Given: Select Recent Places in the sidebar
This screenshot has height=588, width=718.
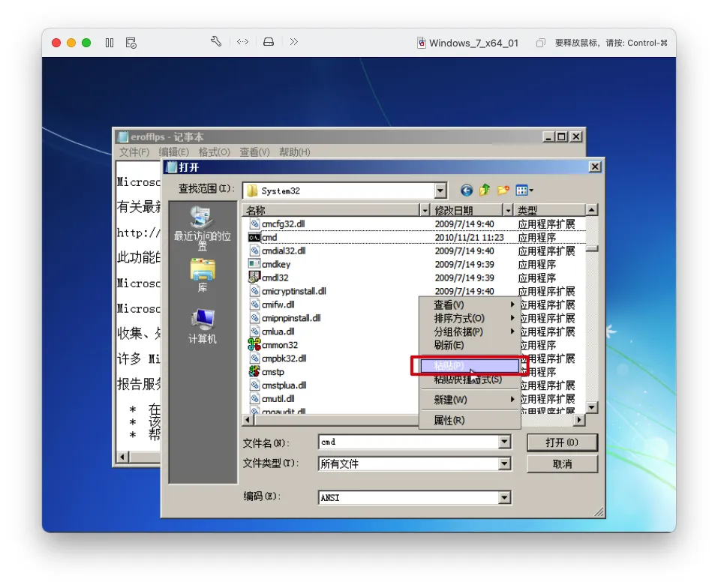Looking at the screenshot, I should click(x=202, y=228).
